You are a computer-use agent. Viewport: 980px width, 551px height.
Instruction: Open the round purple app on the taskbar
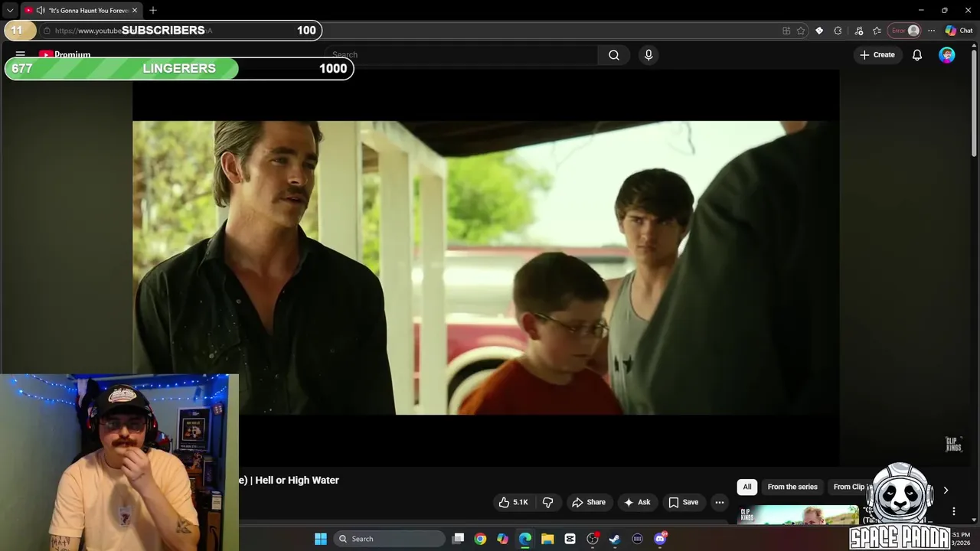click(x=637, y=539)
